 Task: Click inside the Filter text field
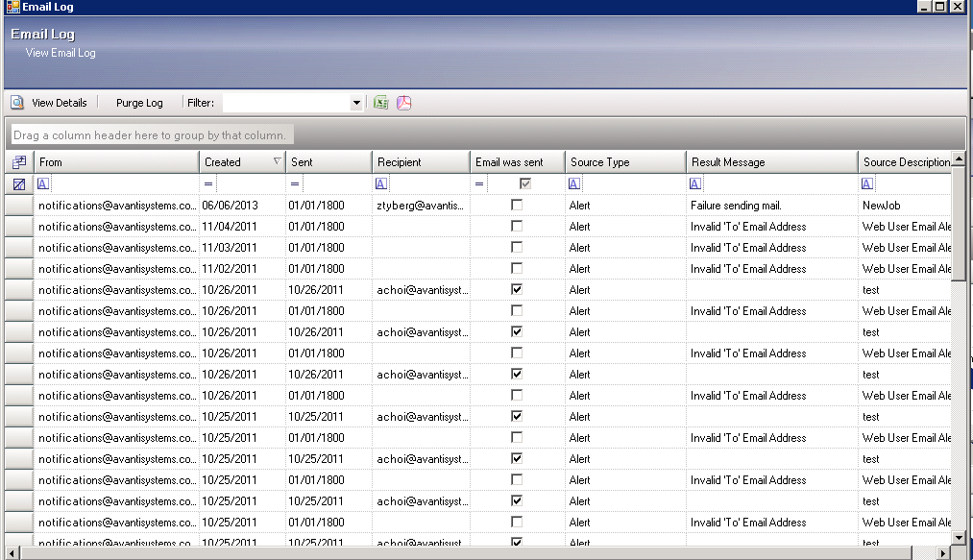(286, 103)
